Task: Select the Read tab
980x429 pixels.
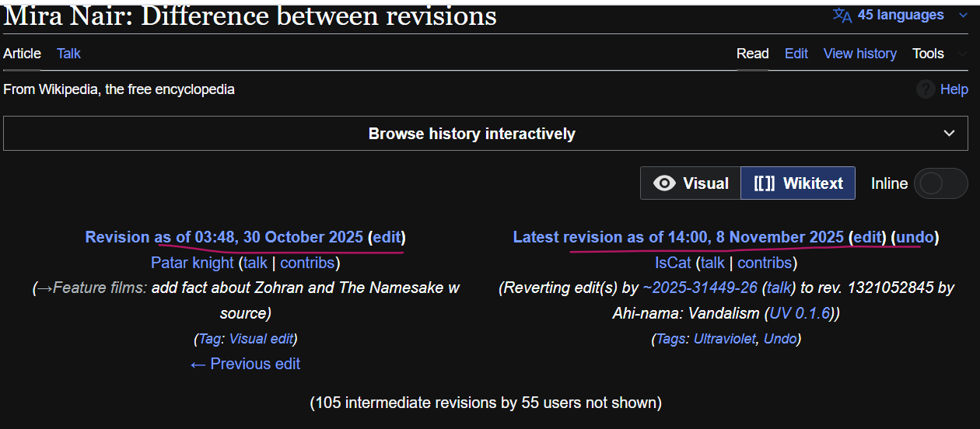Action: click(x=752, y=54)
